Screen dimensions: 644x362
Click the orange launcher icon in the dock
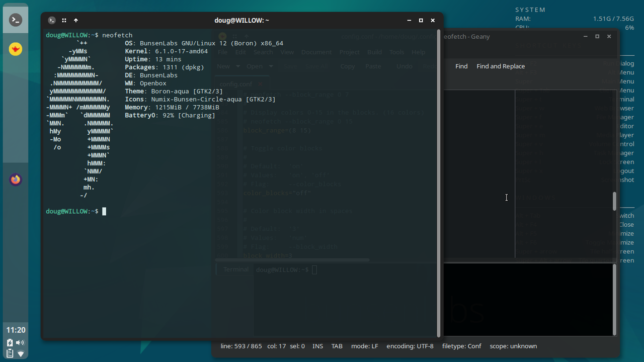15,49
